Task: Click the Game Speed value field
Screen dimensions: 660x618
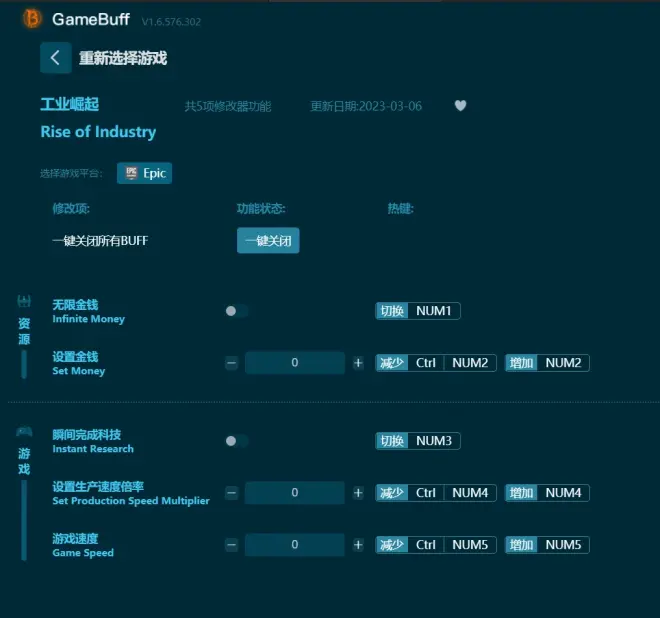Action: [x=295, y=545]
